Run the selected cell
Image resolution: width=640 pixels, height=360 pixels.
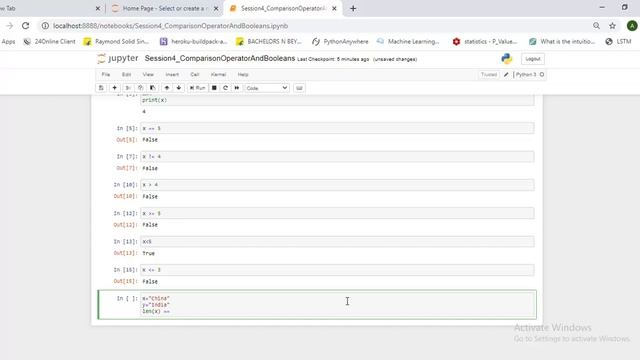coord(198,88)
